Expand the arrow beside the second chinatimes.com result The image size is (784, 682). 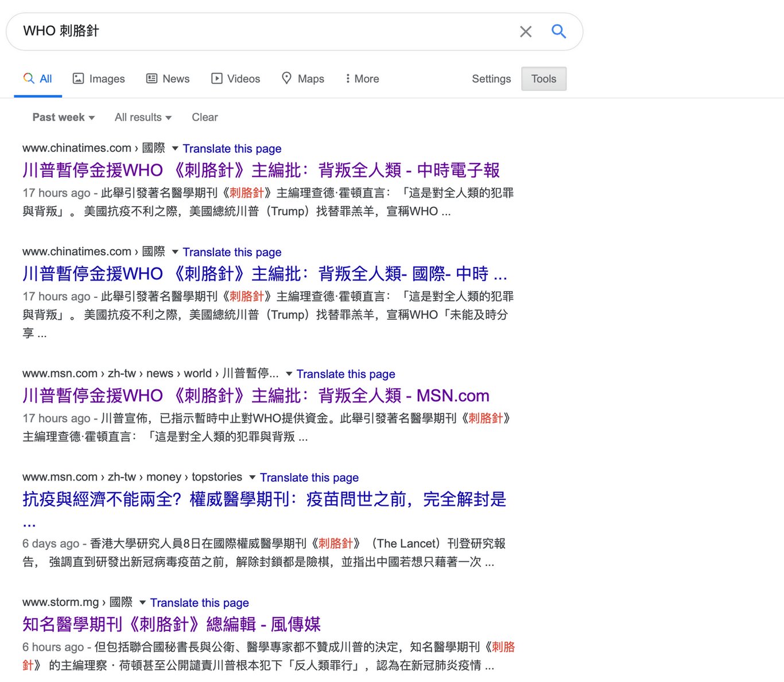tap(175, 251)
